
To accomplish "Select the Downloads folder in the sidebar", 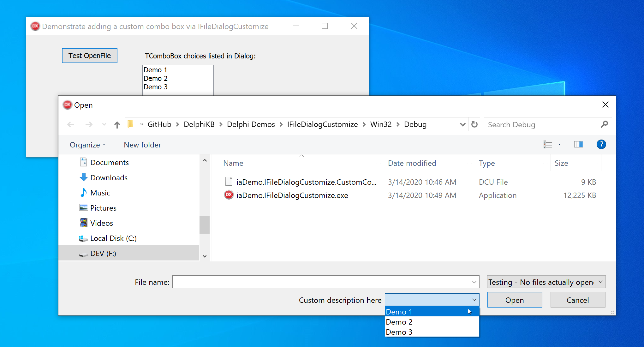I will [109, 177].
